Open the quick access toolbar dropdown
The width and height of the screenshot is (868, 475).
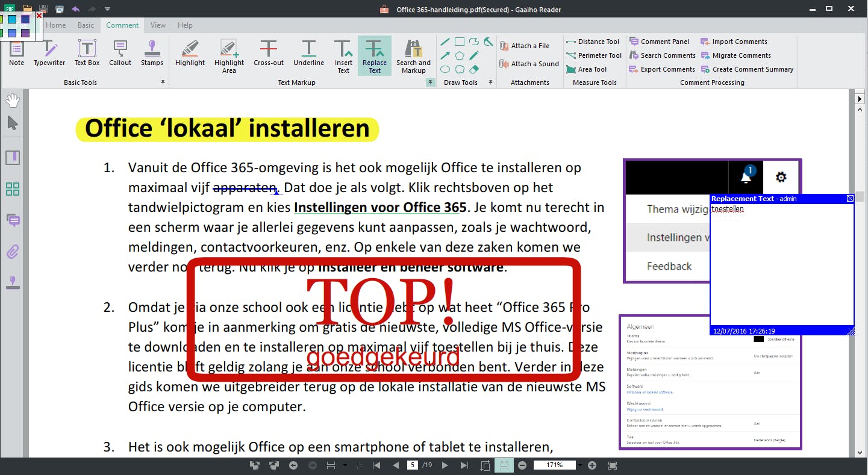click(107, 9)
